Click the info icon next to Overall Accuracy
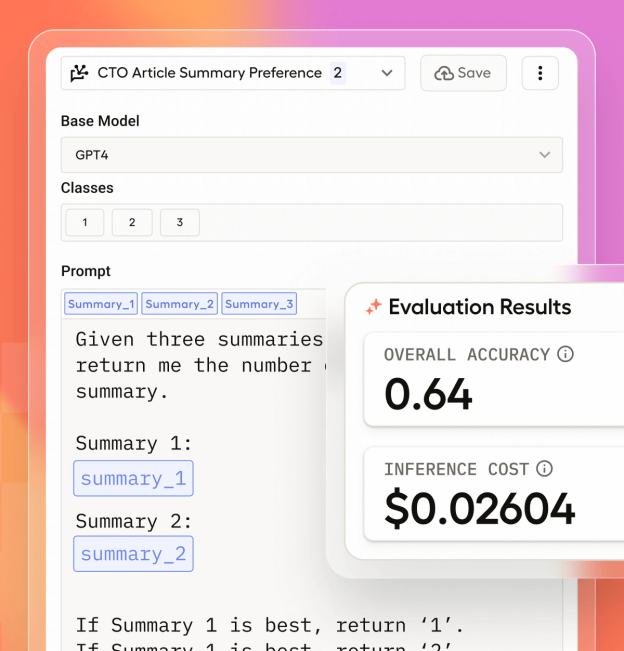624x651 pixels. point(565,354)
